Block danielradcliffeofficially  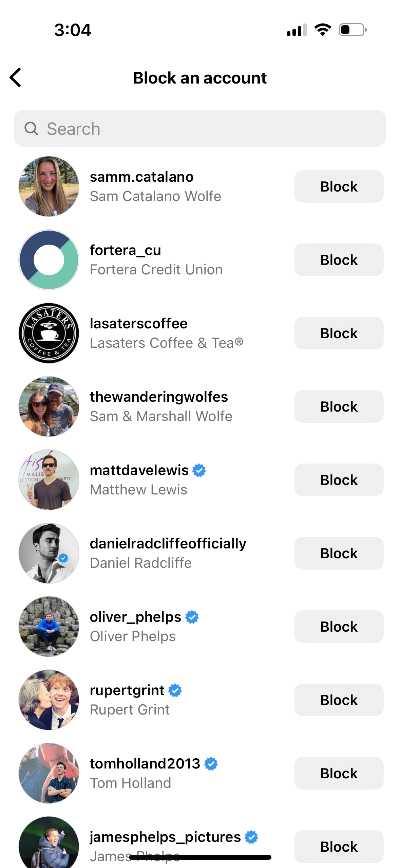(339, 553)
